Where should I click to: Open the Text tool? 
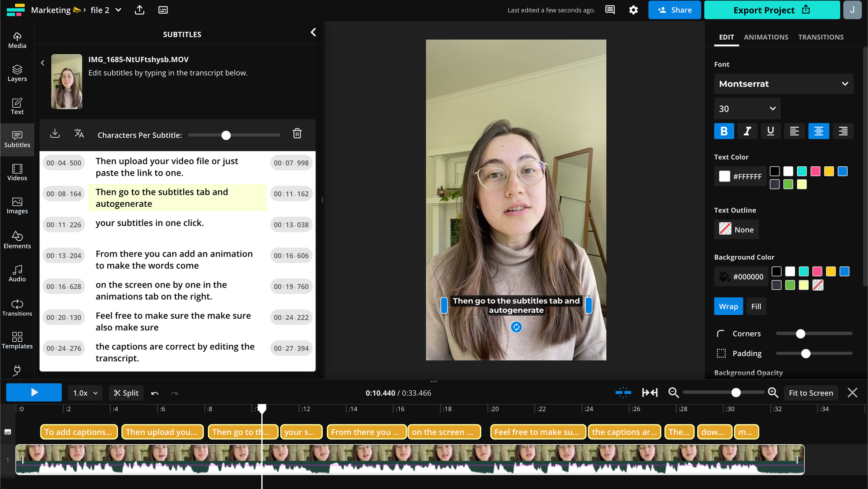coord(17,106)
